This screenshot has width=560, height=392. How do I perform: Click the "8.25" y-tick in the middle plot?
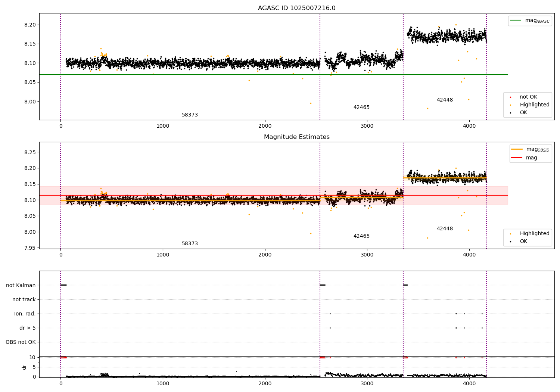point(30,152)
